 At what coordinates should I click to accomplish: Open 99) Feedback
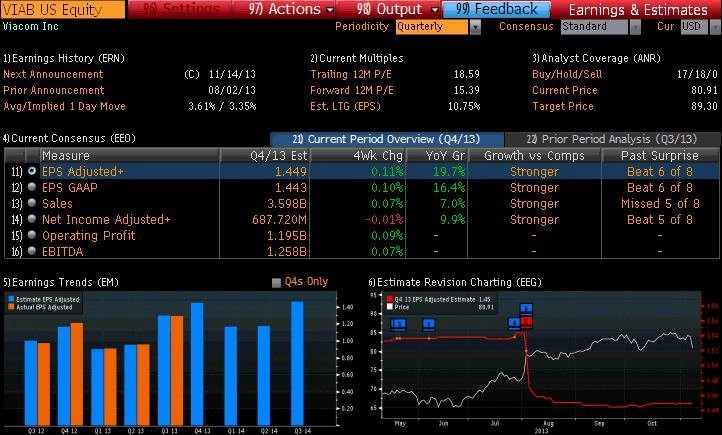pyautogui.click(x=496, y=9)
